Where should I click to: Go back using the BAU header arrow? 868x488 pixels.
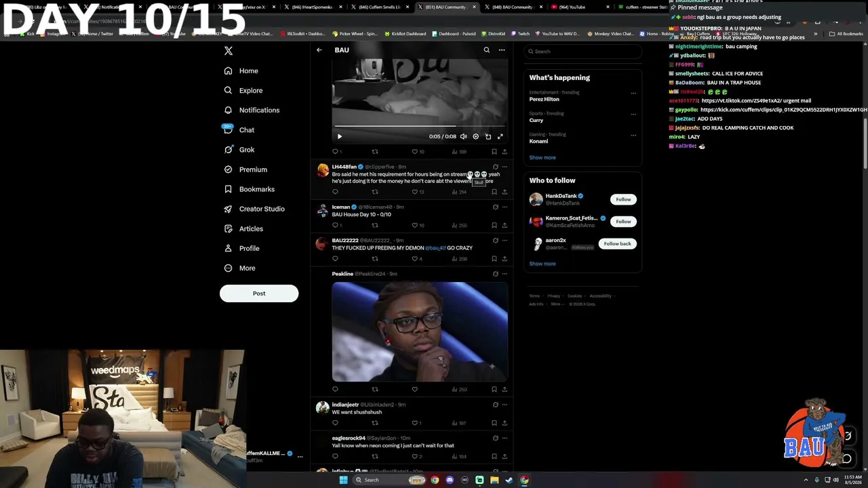(x=319, y=50)
